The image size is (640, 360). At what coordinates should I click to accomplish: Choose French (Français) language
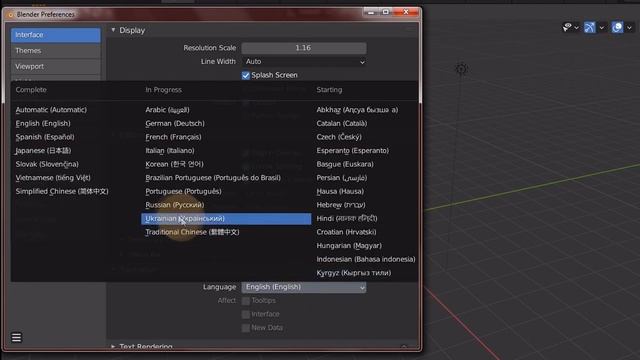(173, 137)
